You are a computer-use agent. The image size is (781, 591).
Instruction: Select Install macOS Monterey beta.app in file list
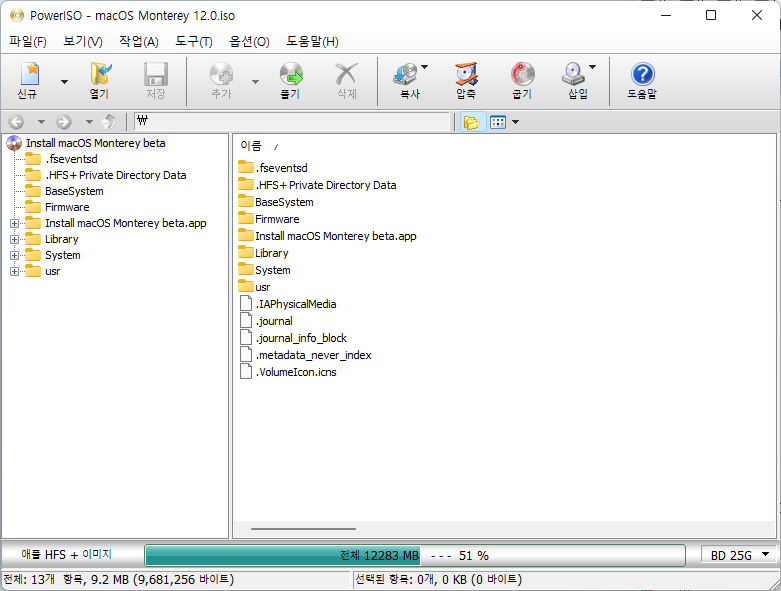pos(336,236)
